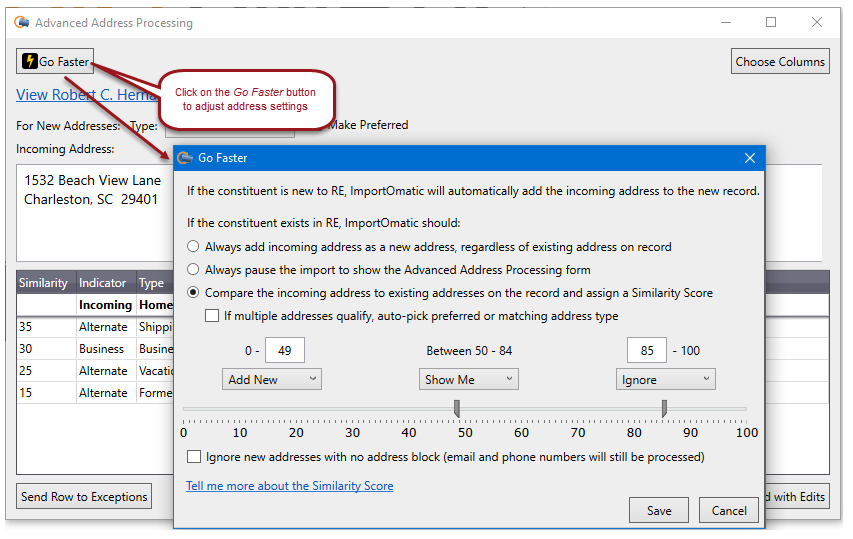The image size is (853, 539).
Task: Enable auto-pick preferred or matching address type
Action: click(212, 315)
